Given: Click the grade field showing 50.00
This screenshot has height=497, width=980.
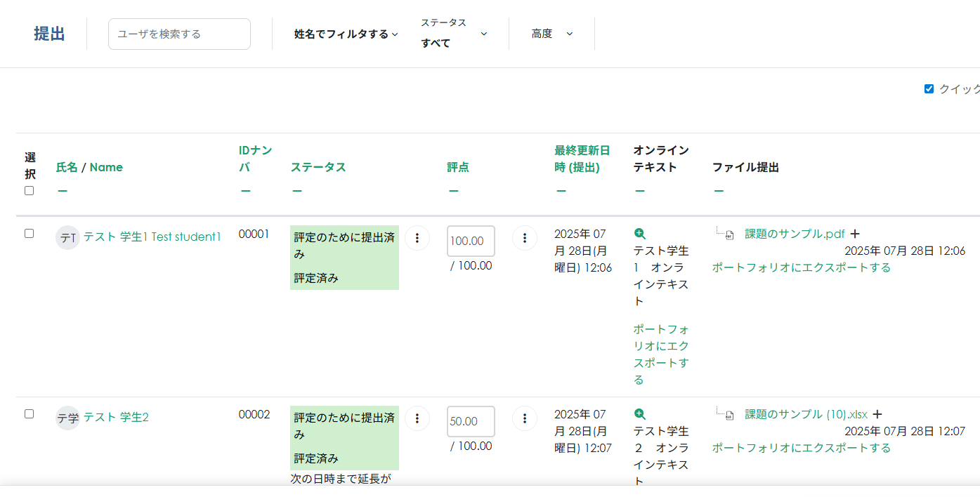Looking at the screenshot, I should (x=471, y=421).
